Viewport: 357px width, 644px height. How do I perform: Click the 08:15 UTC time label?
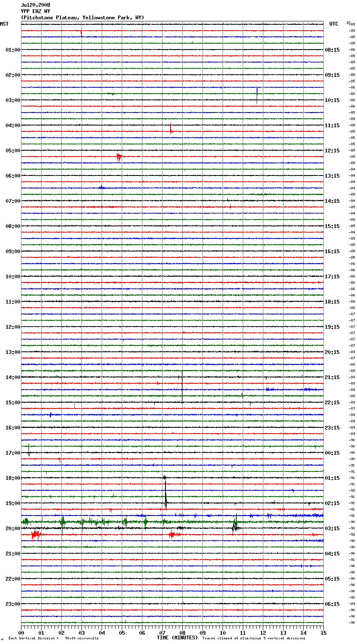pyautogui.click(x=332, y=50)
